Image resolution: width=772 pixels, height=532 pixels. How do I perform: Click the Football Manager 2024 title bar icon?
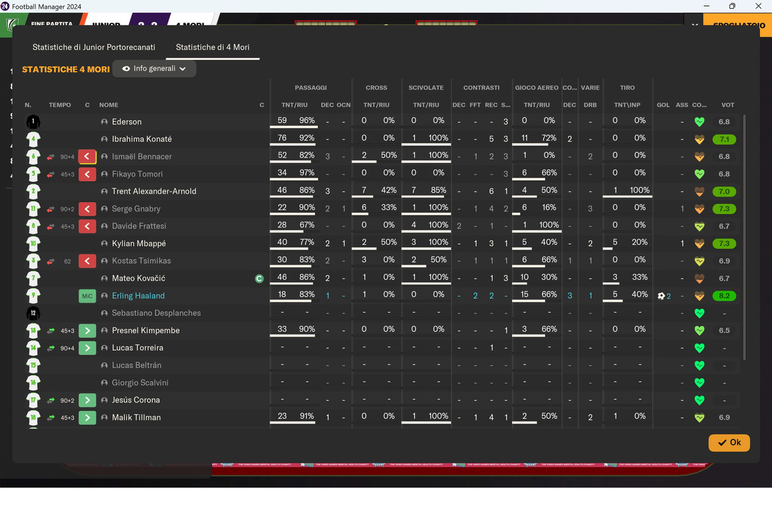[x=5, y=7]
